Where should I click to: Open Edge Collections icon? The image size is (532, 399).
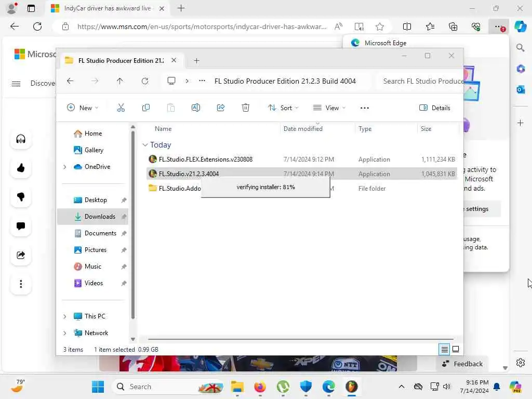tap(453, 26)
